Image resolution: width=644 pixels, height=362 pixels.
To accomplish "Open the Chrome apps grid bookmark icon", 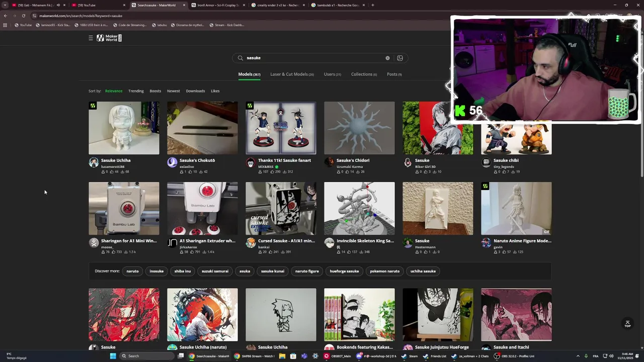I will (x=5, y=25).
